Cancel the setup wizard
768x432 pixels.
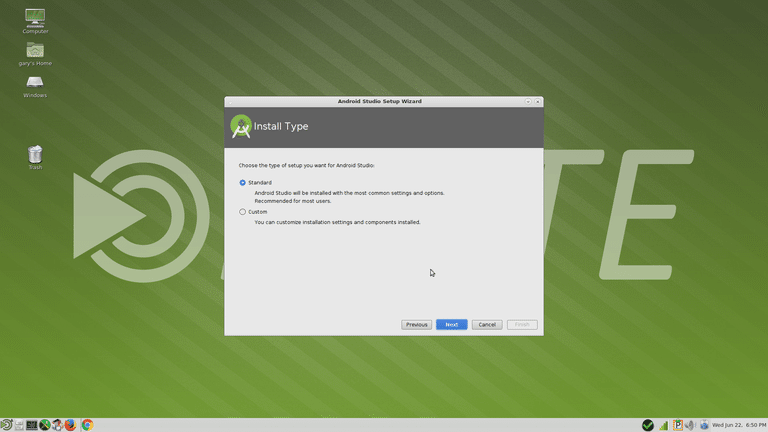[x=487, y=325]
